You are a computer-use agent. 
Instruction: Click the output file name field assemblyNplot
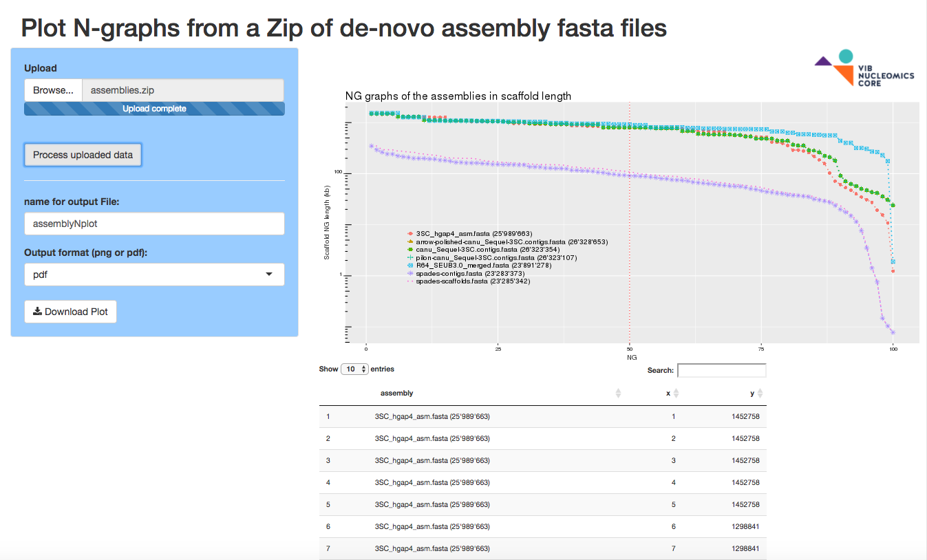[x=154, y=224]
